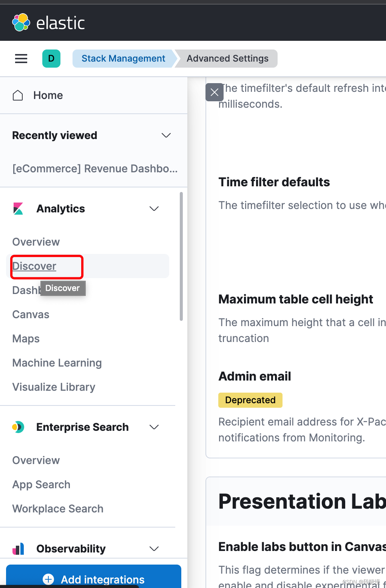Click the Observability bar chart icon
This screenshot has height=588, width=386.
tap(18, 549)
